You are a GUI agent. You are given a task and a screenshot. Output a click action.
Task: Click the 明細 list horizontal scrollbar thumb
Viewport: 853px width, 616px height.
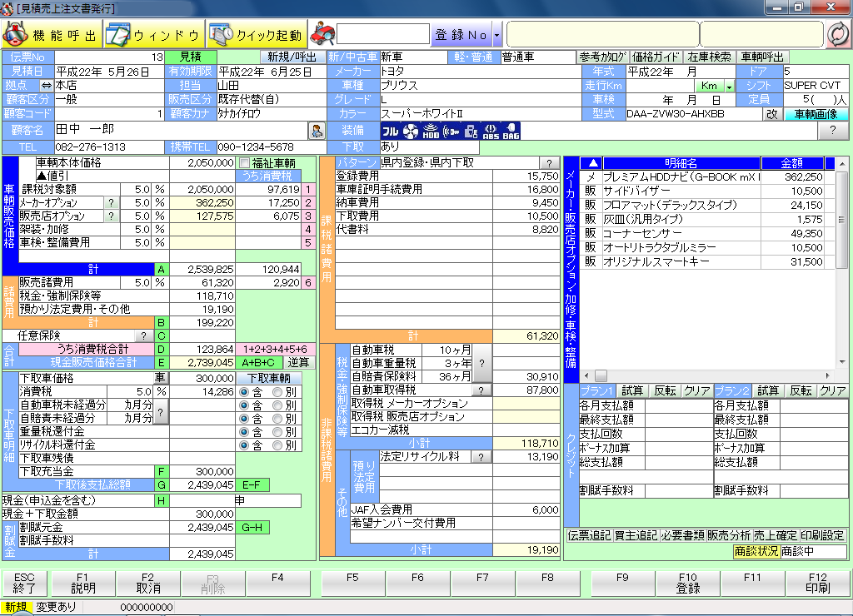pos(601,376)
